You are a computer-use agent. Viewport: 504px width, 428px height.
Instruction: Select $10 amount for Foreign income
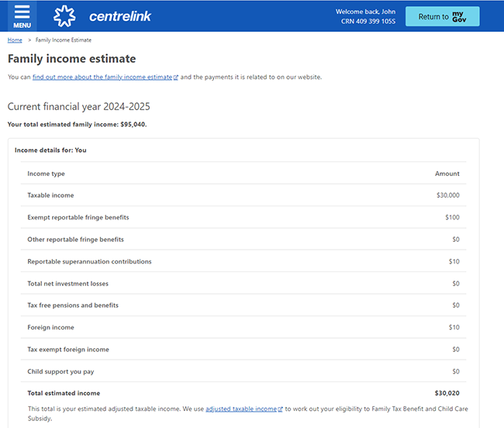coord(454,327)
